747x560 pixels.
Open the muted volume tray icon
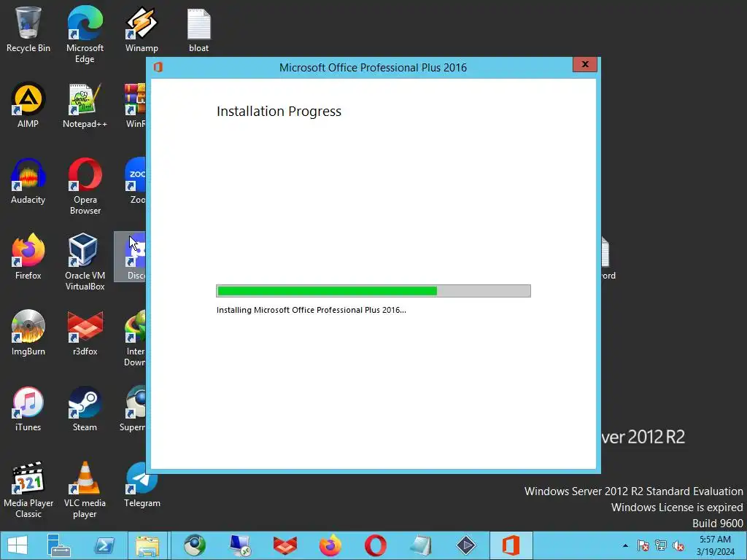coord(678,545)
